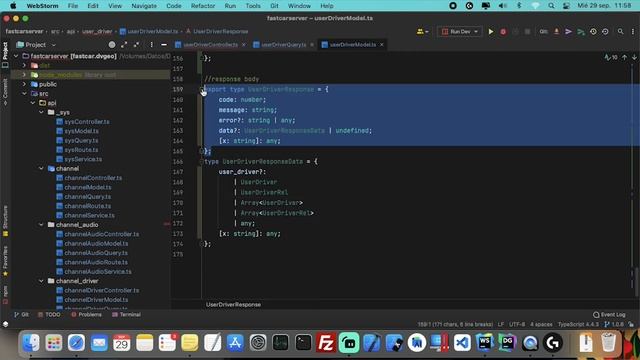Click the green Git commit icon
The height and width of the screenshot is (360, 640).
point(580,31)
